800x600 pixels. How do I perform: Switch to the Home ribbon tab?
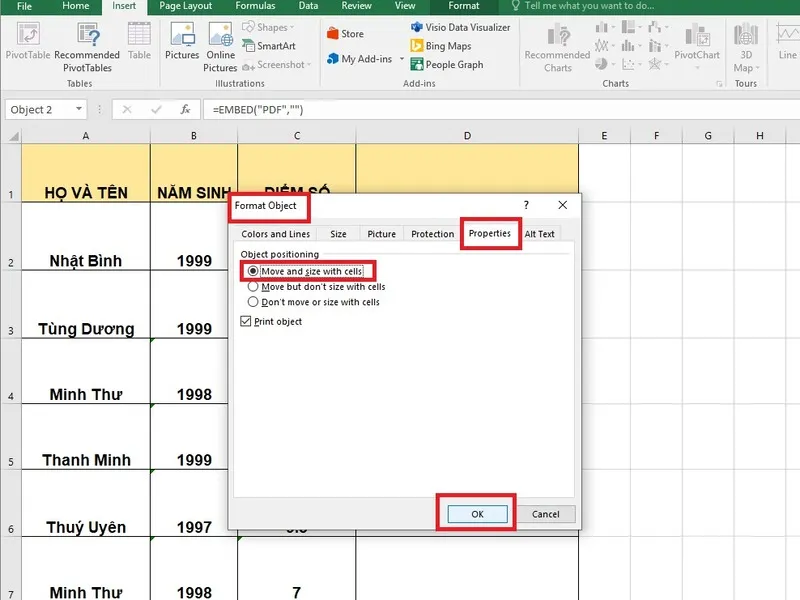tap(76, 6)
